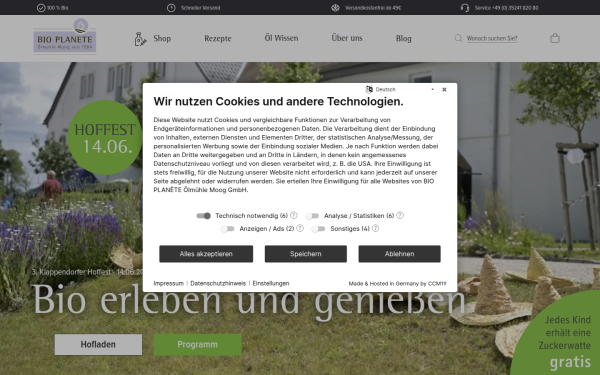600x375 pixels.
Task: Open the Rezepte menu
Action: tap(218, 38)
